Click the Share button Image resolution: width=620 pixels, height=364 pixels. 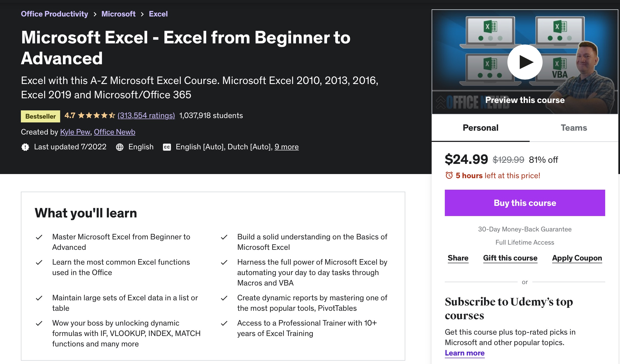pyautogui.click(x=458, y=258)
